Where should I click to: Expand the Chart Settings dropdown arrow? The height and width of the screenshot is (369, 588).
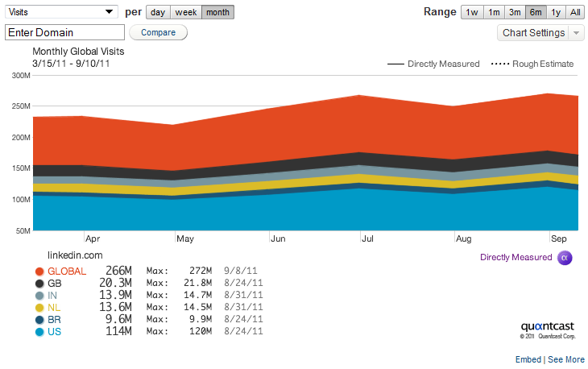577,33
